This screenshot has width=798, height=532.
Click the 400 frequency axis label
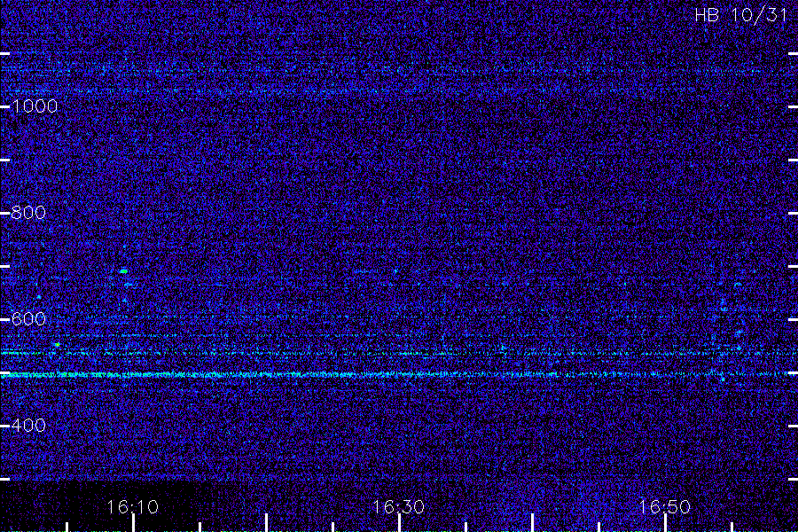click(28, 426)
